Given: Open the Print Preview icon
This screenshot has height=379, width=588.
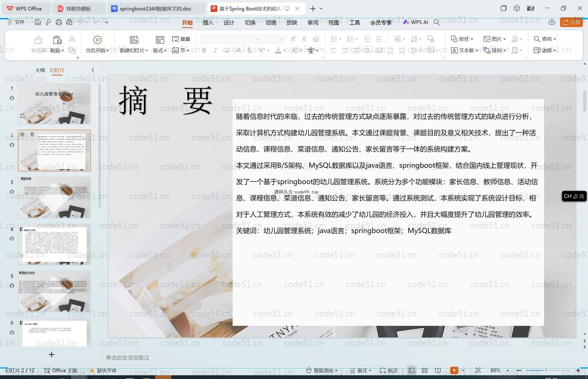Looking at the screenshot, I should tap(70, 22).
